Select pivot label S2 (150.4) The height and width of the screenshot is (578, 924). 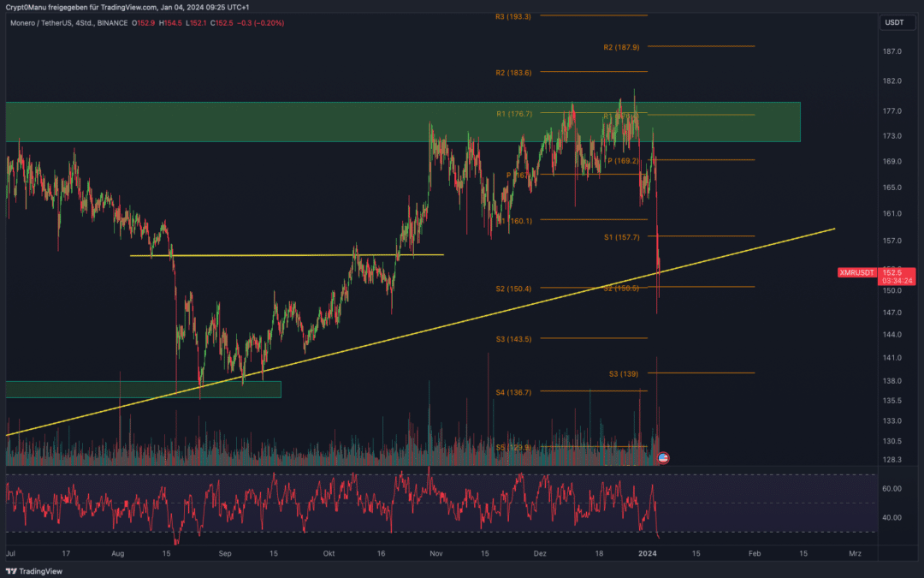(513, 289)
